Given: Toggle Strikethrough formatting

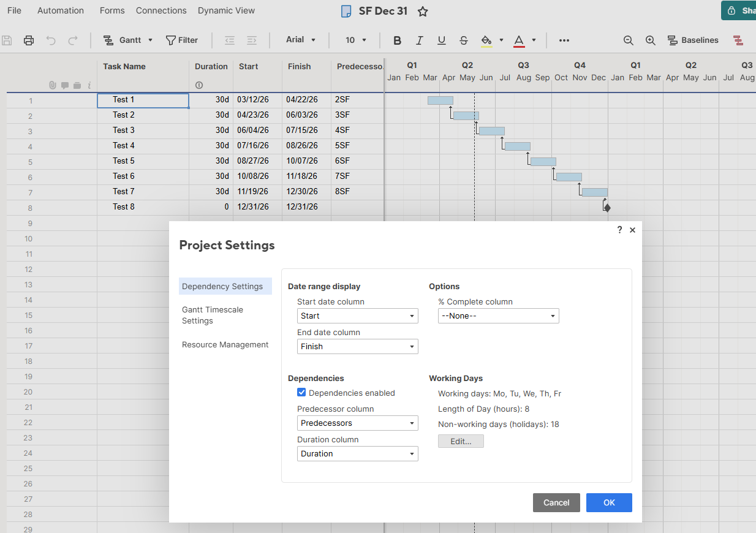Looking at the screenshot, I should (464, 40).
